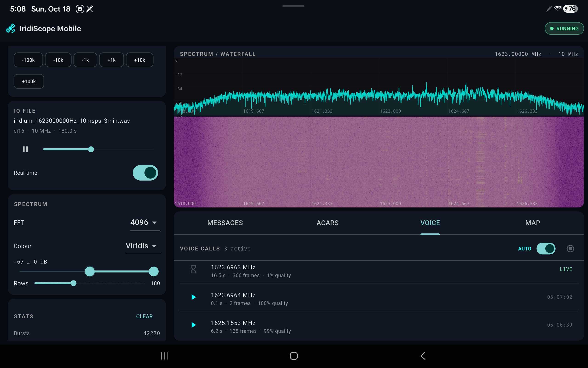Switch to the MESSAGES tab
Viewport: 588px width, 368px height.
tap(225, 223)
